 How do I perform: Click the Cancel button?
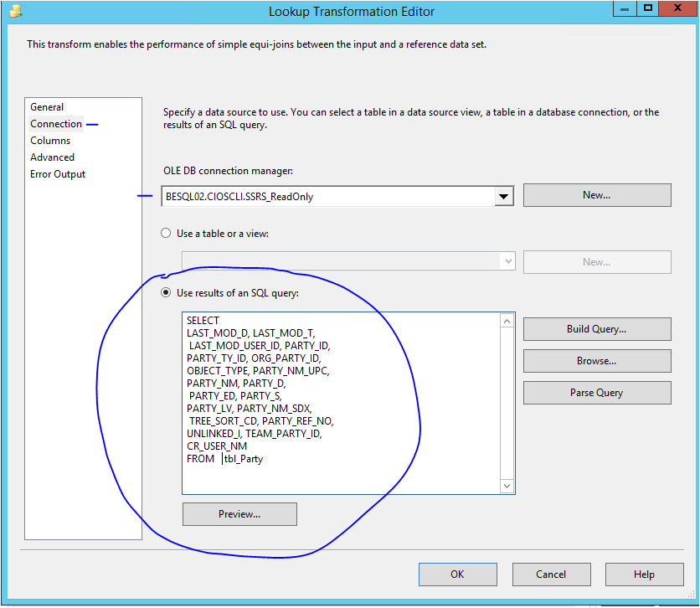551,574
